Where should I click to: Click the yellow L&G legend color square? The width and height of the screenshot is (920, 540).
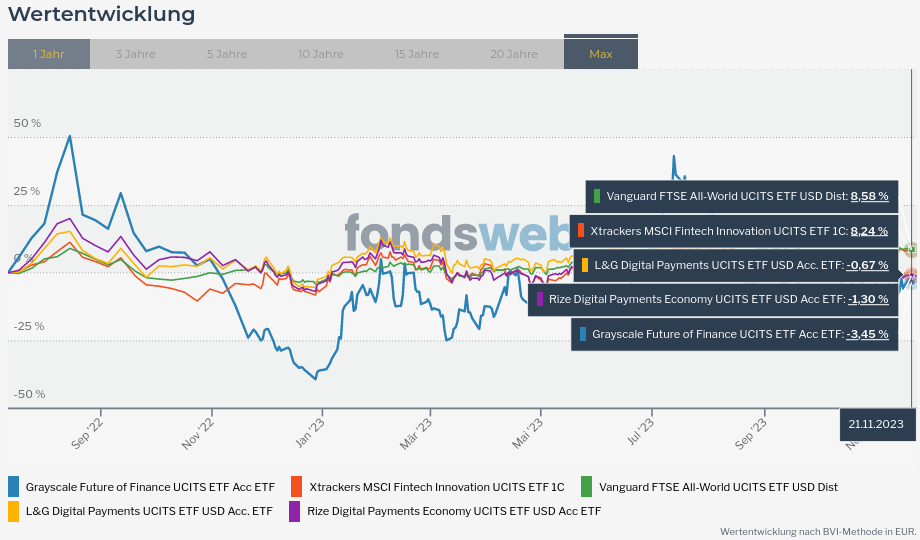click(14, 511)
